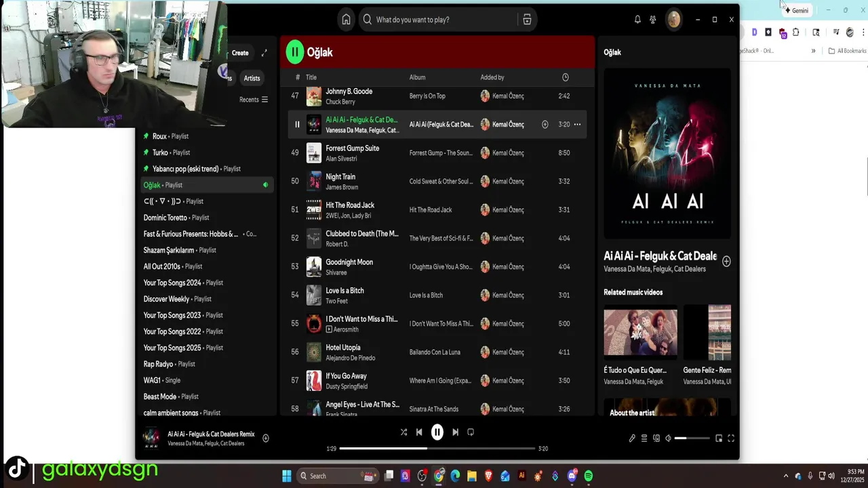This screenshot has height=488, width=868.
Task: Add now playing song via plus beside title
Action: pyautogui.click(x=726, y=262)
